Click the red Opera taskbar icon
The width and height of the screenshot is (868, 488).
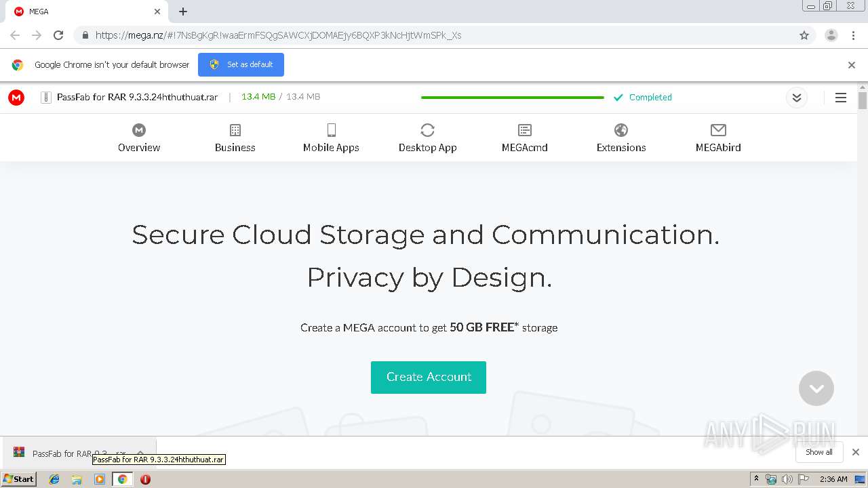click(x=145, y=479)
